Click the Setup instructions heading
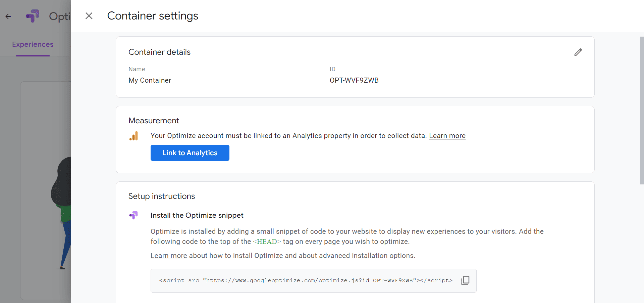Image resolution: width=644 pixels, height=303 pixels. pyautogui.click(x=162, y=196)
